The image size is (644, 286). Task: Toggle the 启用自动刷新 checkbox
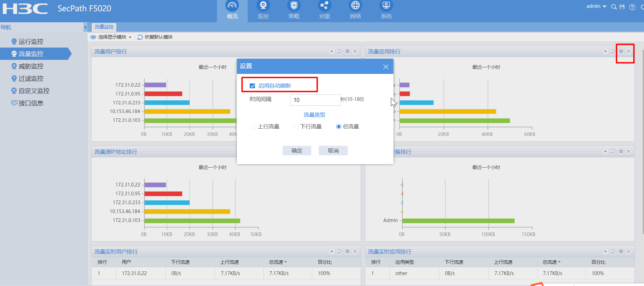252,86
